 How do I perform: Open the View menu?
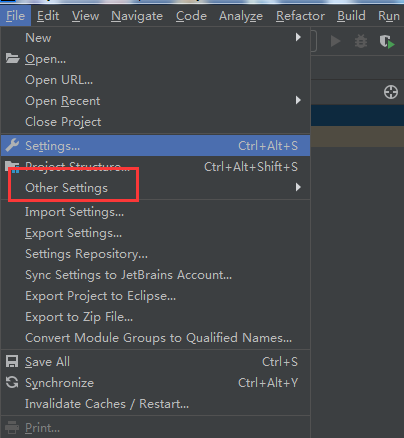coord(85,16)
